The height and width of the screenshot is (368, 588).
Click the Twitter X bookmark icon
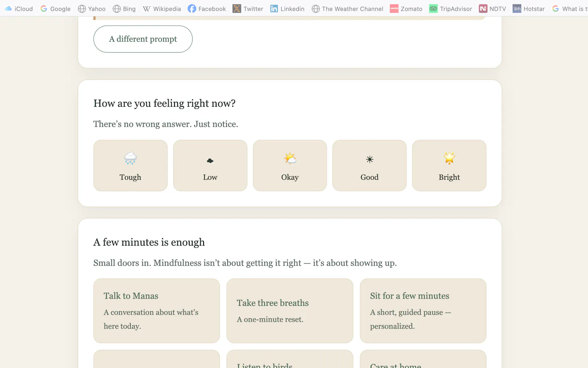point(237,8)
